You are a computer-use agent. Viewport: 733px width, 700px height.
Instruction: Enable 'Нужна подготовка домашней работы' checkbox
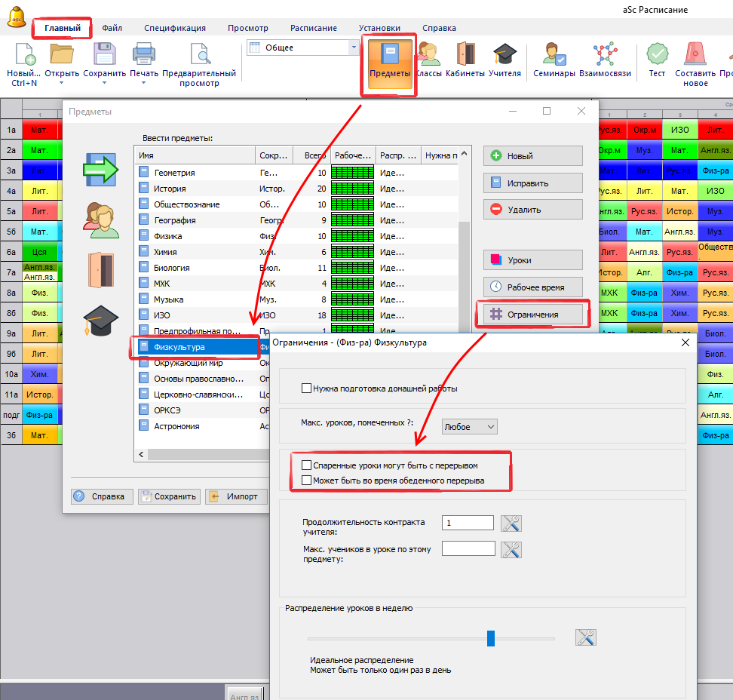(307, 388)
